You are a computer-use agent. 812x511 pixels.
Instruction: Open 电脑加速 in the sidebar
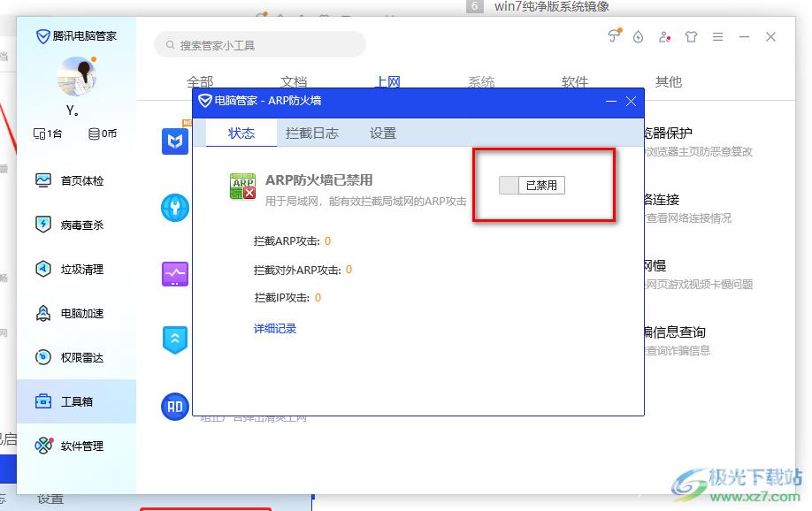[x=77, y=313]
